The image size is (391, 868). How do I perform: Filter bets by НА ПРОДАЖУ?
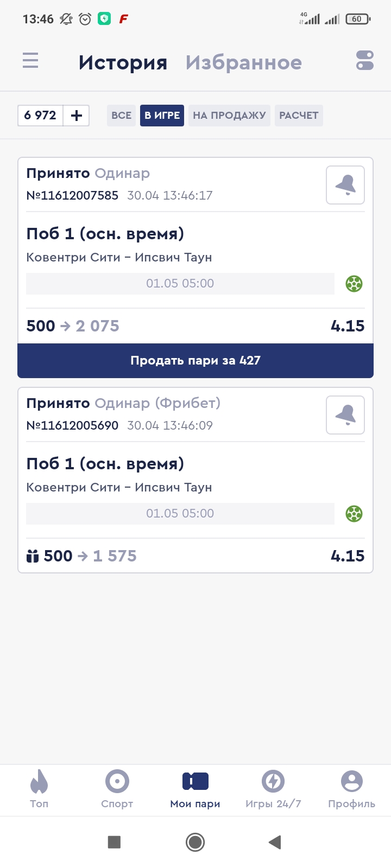tap(229, 116)
